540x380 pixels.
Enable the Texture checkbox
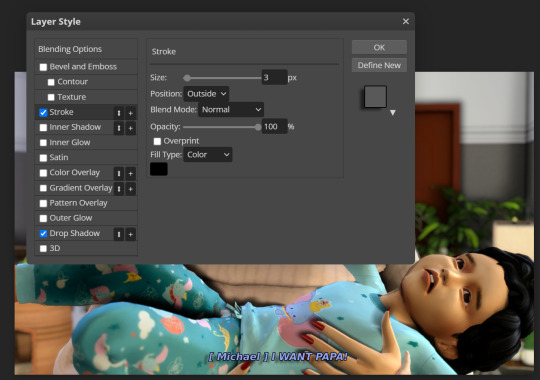pyautogui.click(x=51, y=97)
